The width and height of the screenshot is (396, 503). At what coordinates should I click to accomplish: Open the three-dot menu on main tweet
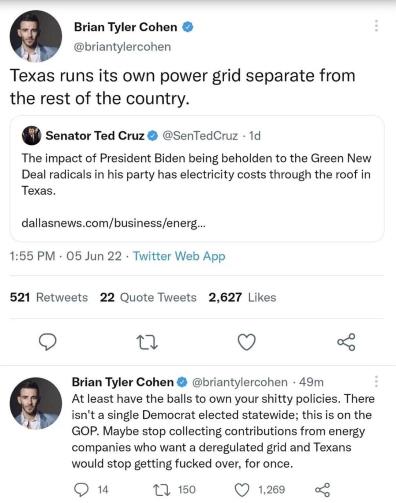pos(376,25)
